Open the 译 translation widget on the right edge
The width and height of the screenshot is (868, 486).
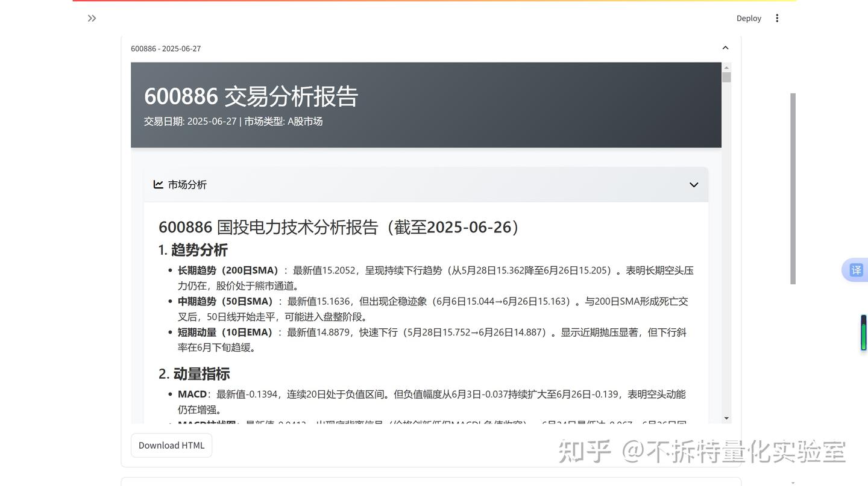point(855,269)
